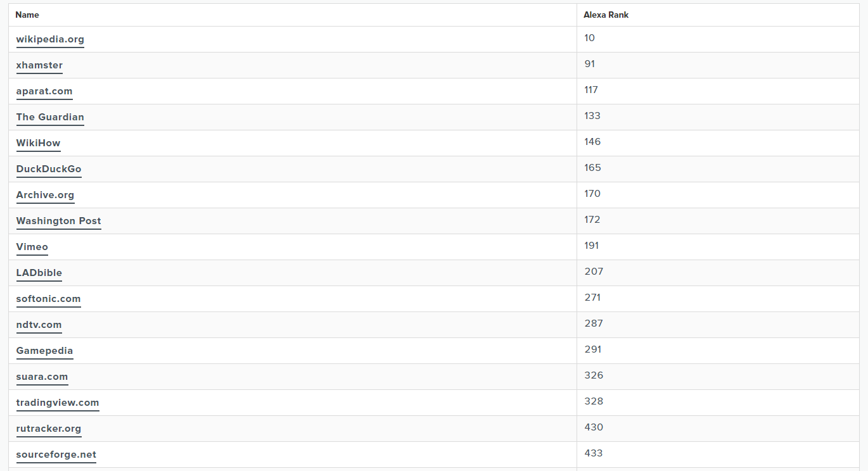The height and width of the screenshot is (471, 868).
Task: Click Alexa Rank value 10 cell
Action: pyautogui.click(x=722, y=39)
